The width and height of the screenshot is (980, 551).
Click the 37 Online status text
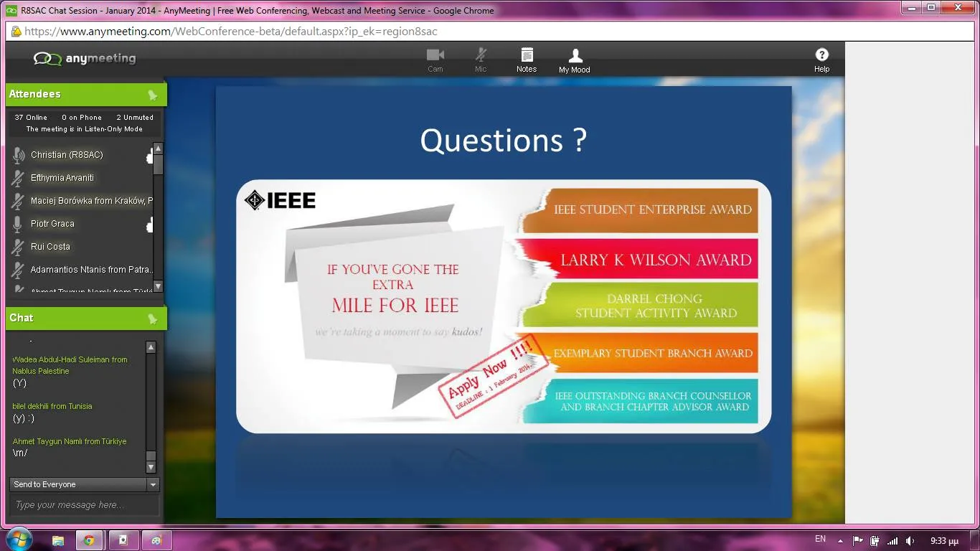click(x=31, y=118)
